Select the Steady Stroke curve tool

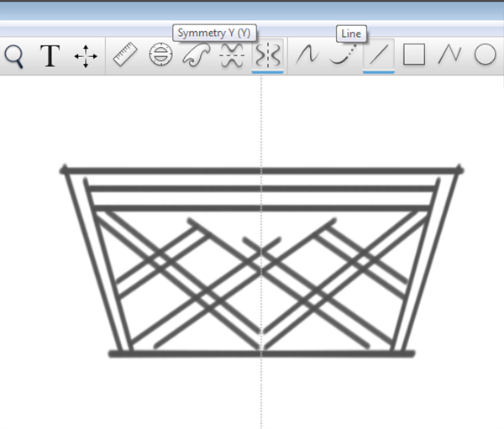pos(307,54)
